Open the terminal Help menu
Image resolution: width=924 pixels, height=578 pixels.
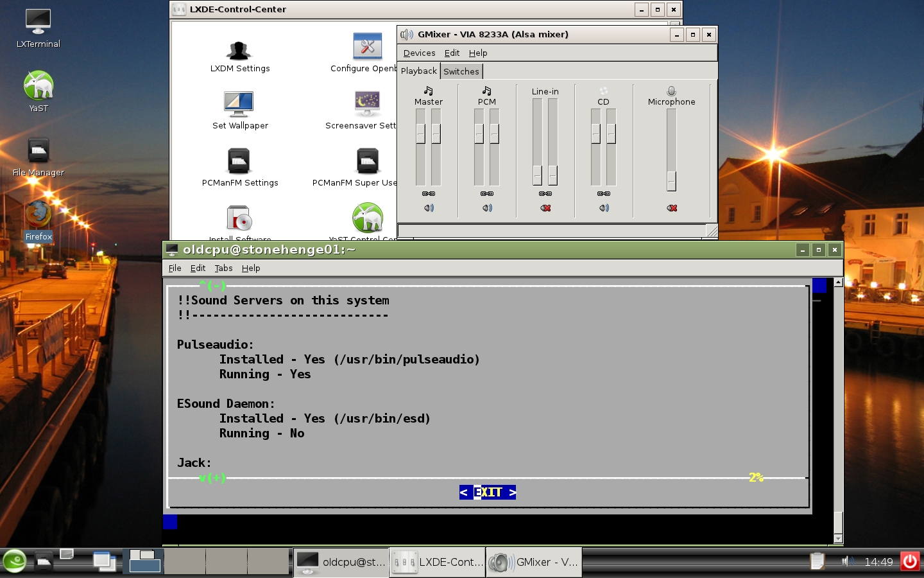pos(251,268)
